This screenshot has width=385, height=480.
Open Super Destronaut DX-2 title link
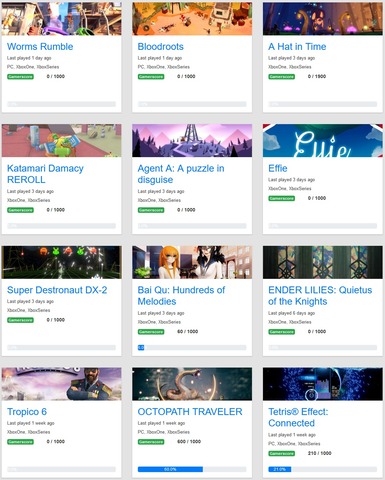click(x=57, y=290)
